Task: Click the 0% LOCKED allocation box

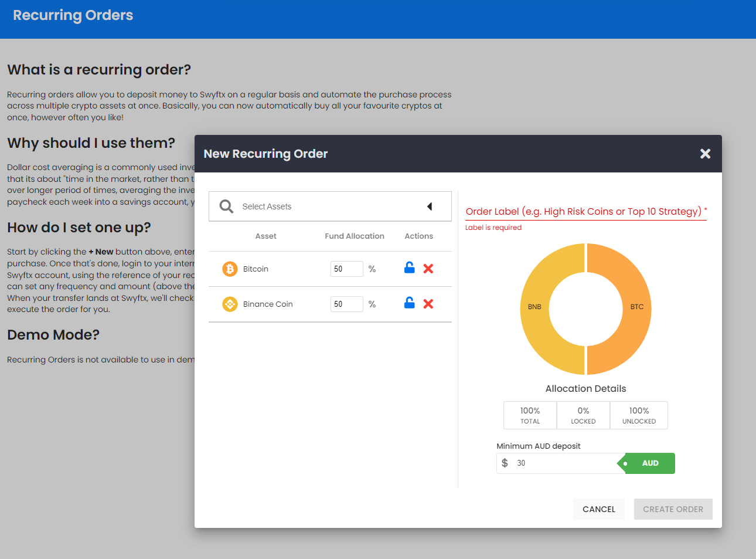Action: pos(583,415)
